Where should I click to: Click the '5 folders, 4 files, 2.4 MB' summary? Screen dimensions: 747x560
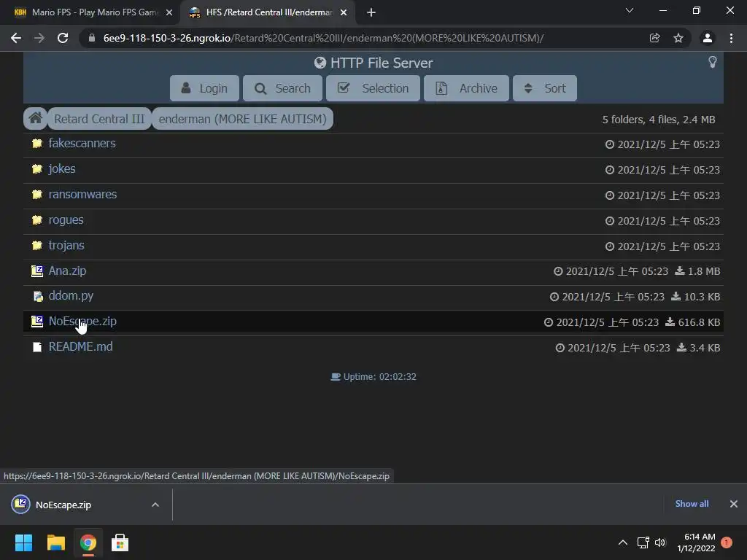659,120
